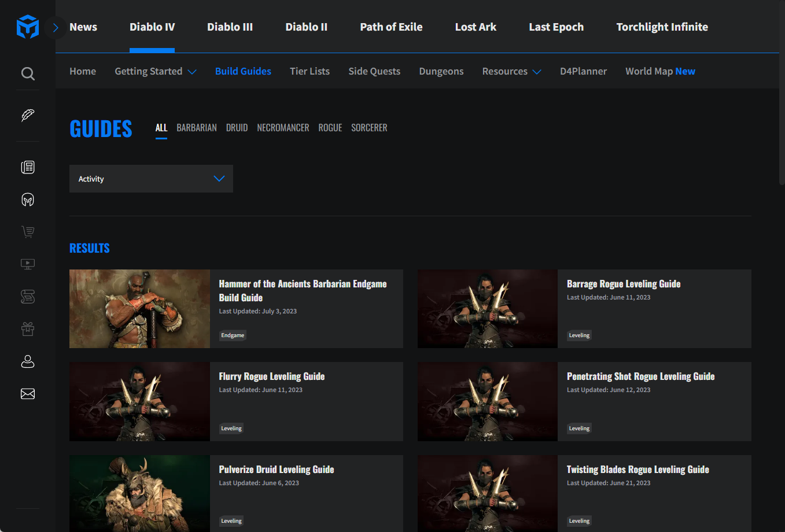This screenshot has height=532, width=785.
Task: Filter guides by Druid
Action: point(237,128)
